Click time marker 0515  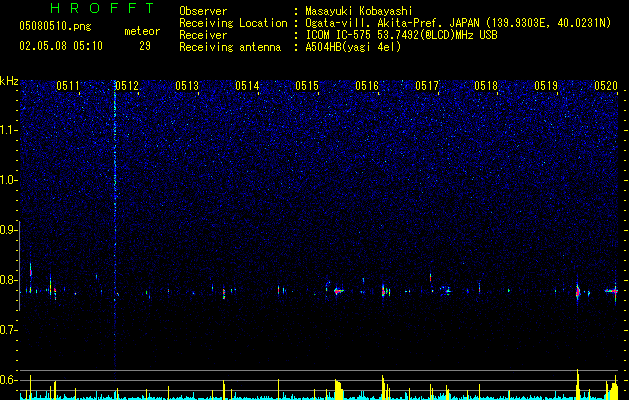click(307, 86)
